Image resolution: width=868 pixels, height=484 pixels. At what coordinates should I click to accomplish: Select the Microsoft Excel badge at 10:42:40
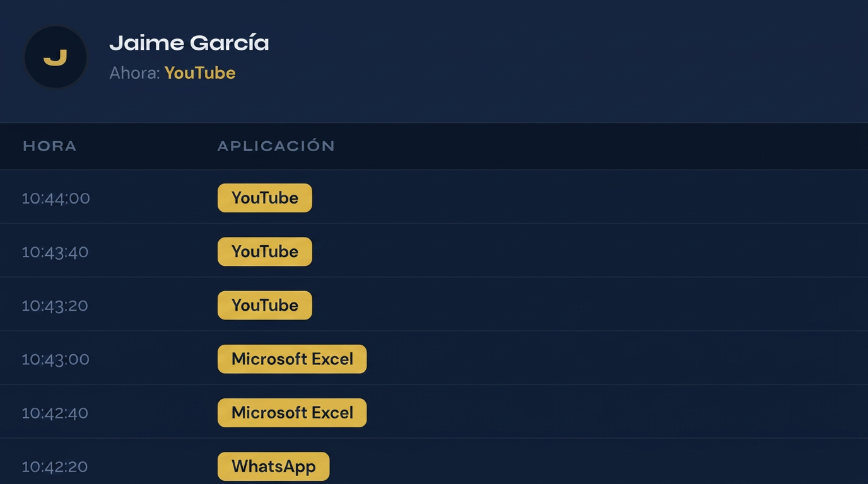click(x=292, y=412)
